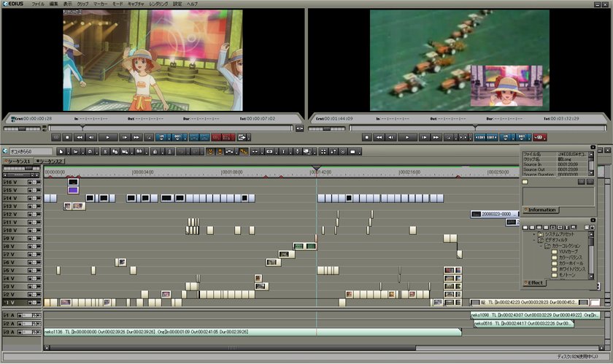Adjust the Player shuttle slider
Viewport: 613px width, 364px height.
pos(23,128)
